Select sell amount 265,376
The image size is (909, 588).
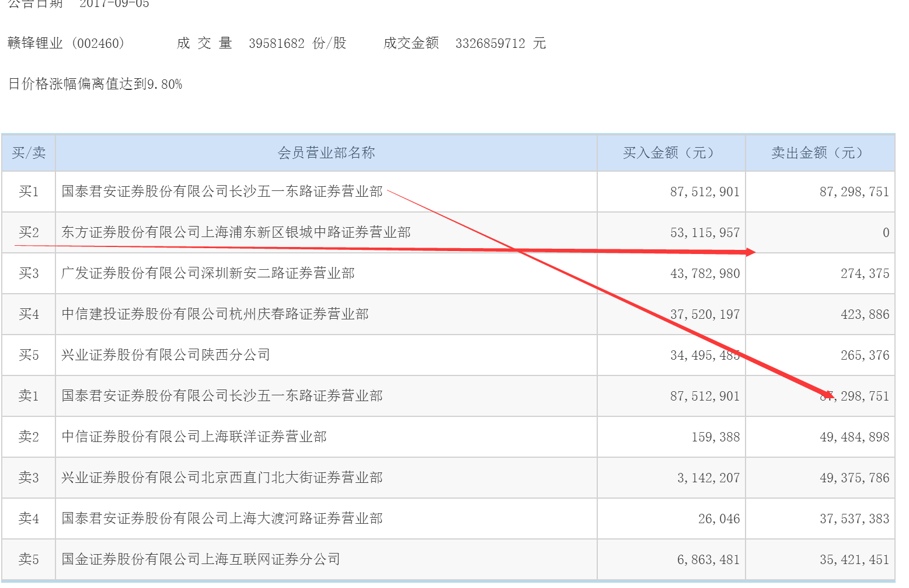coord(865,356)
